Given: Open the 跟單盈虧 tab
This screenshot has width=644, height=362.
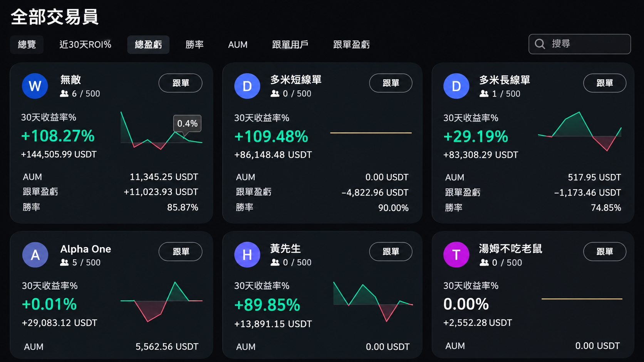Looking at the screenshot, I should pos(351,45).
